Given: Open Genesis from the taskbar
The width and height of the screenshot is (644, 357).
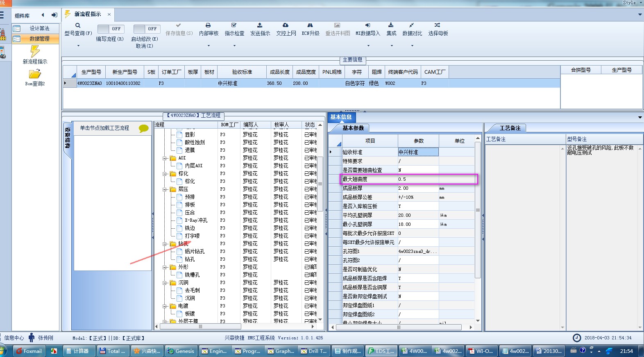Looking at the screenshot, I should coord(181,351).
